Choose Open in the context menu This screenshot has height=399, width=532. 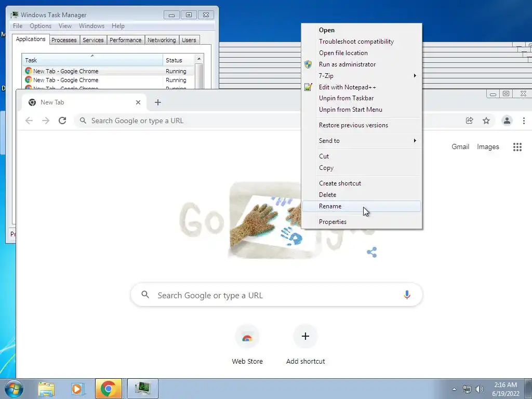(362, 30)
